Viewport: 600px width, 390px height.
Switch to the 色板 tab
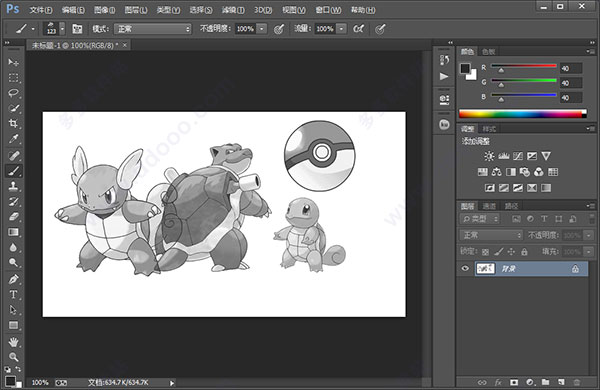click(x=489, y=52)
